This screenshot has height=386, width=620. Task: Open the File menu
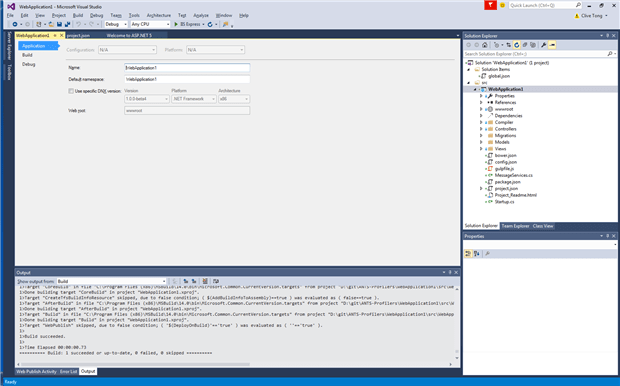[x=10, y=15]
